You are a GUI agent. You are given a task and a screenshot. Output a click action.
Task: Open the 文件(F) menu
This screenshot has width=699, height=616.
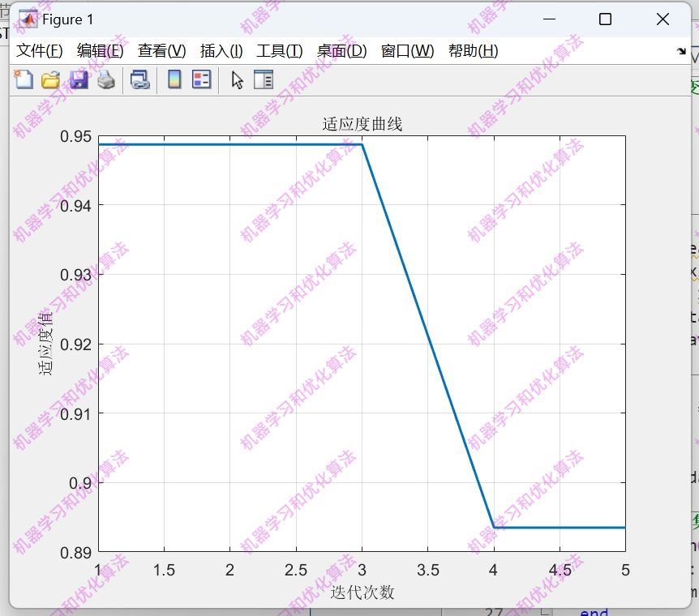point(38,49)
